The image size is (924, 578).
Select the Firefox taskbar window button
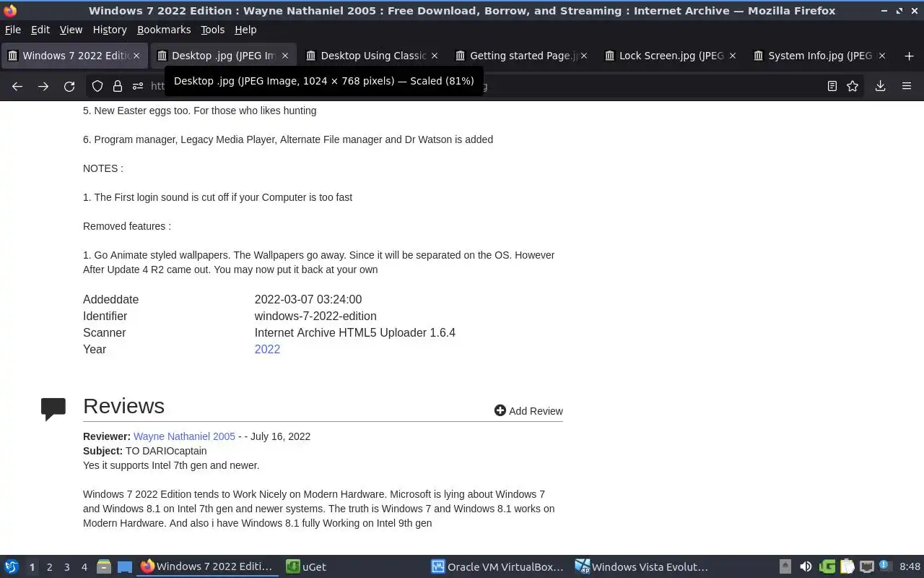[x=209, y=566]
